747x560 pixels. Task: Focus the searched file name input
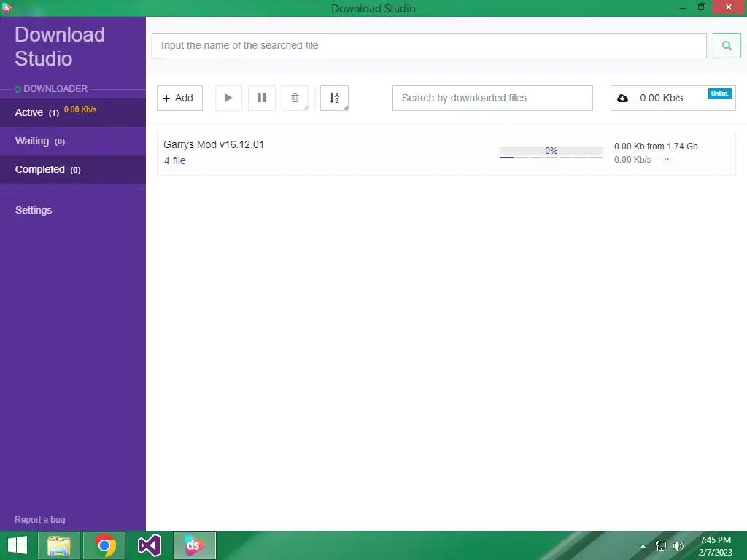(429, 46)
